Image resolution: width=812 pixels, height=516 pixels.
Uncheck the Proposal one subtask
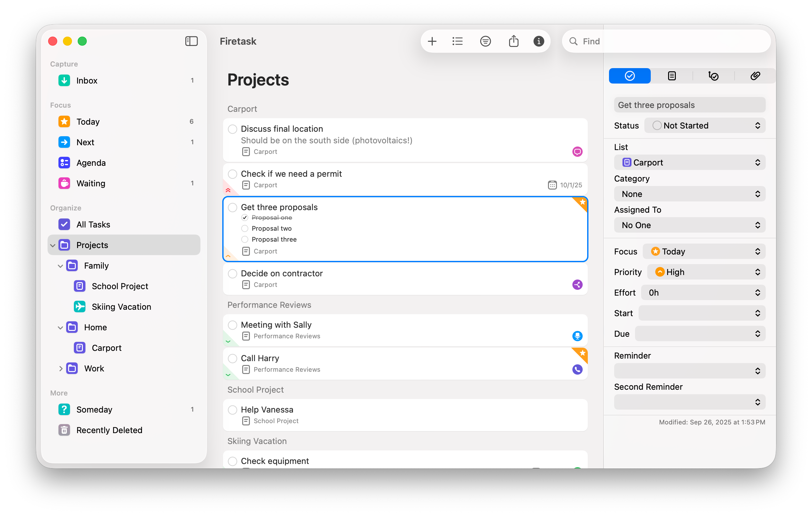click(x=245, y=218)
